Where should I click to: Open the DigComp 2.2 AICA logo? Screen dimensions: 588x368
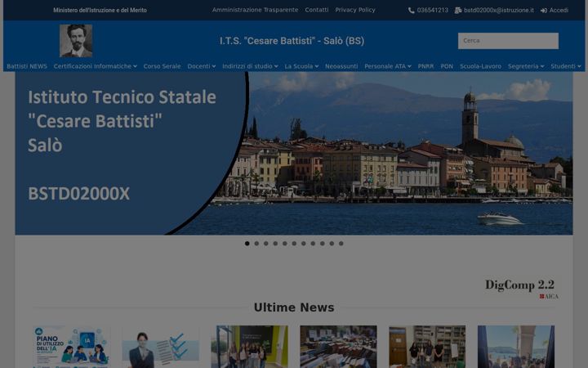click(521, 289)
